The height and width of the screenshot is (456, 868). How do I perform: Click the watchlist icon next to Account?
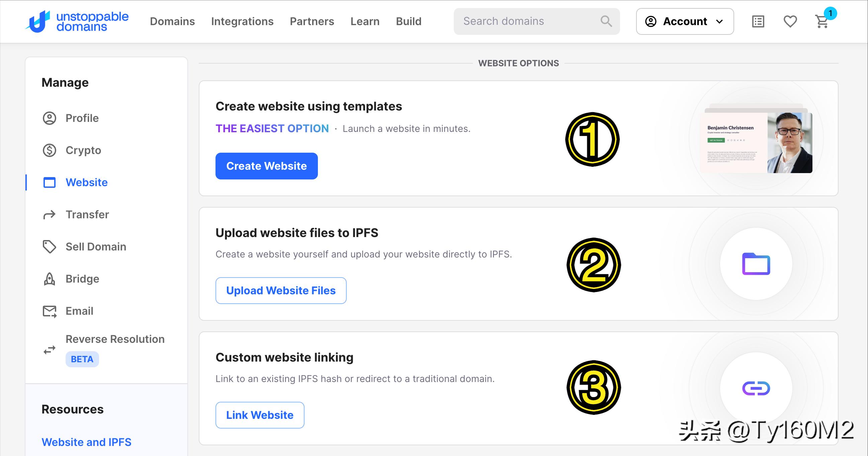[x=758, y=21]
